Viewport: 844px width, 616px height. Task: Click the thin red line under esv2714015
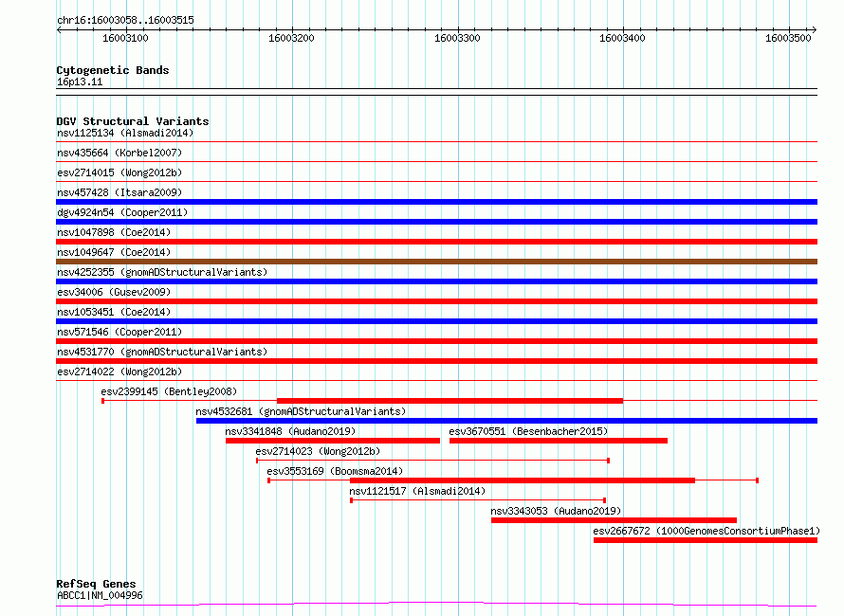tap(436, 182)
